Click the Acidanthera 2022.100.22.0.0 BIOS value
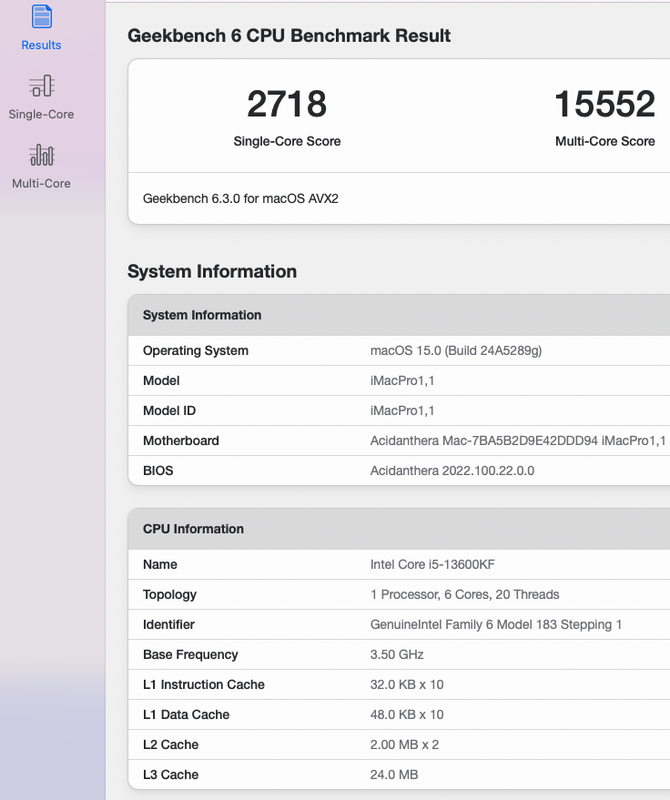Image resolution: width=670 pixels, height=800 pixels. coord(452,471)
